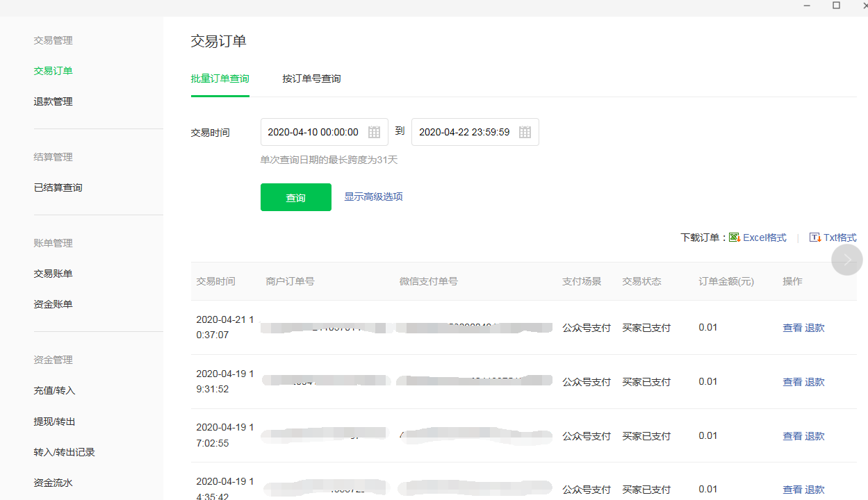Open 资金账单 in sidebar
This screenshot has height=500, width=868.
click(54, 304)
